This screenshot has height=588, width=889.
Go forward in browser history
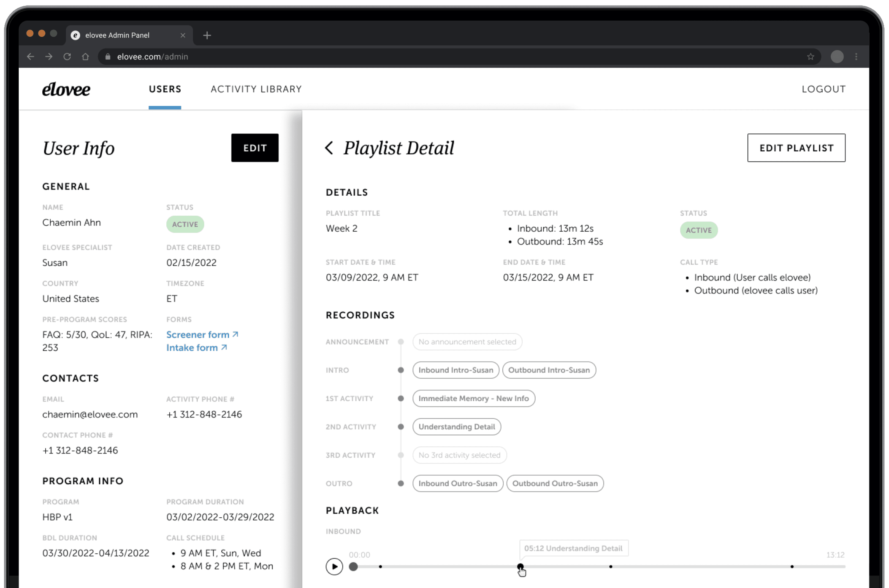(49, 57)
